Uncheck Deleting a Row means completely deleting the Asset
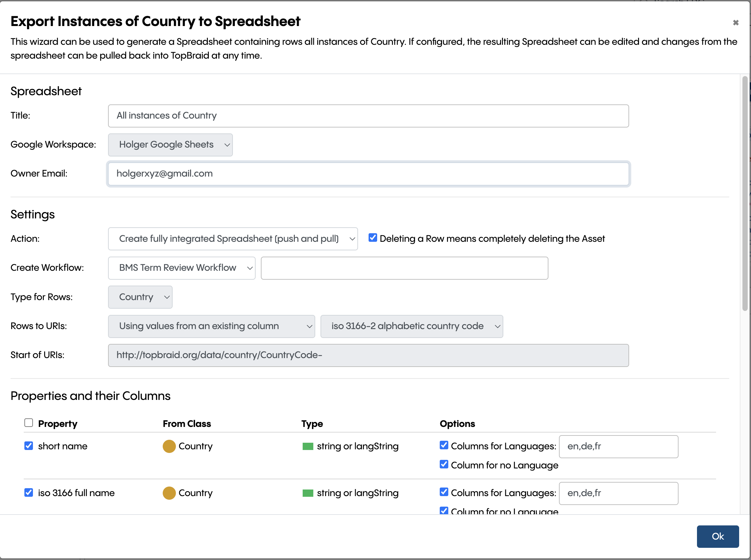Screen dimensions: 751x560 (x=373, y=238)
